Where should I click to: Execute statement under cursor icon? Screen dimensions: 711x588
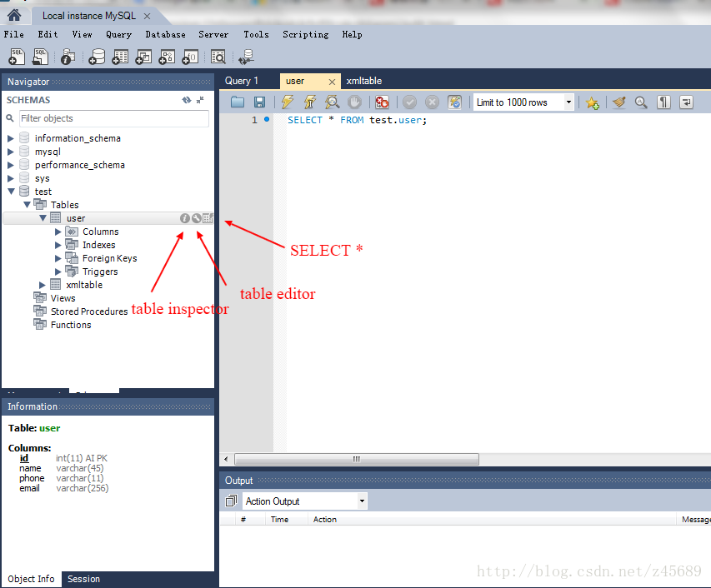click(x=310, y=102)
